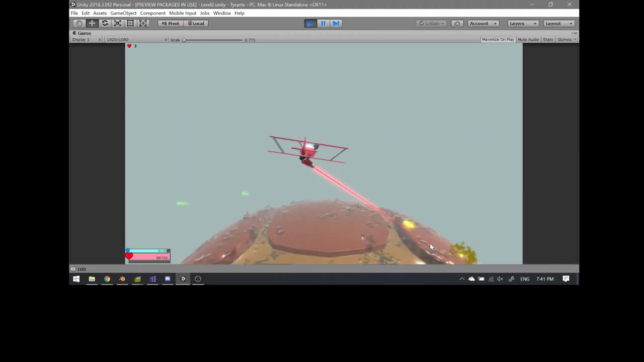Select the Hand tool in the toolbar
This screenshot has width=644, height=362.
point(79,23)
